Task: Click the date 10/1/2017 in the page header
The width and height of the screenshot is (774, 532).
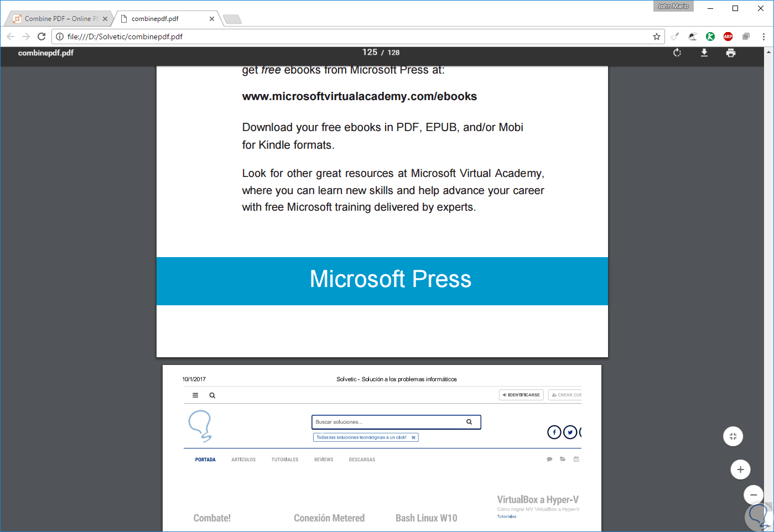Action: tap(194, 379)
